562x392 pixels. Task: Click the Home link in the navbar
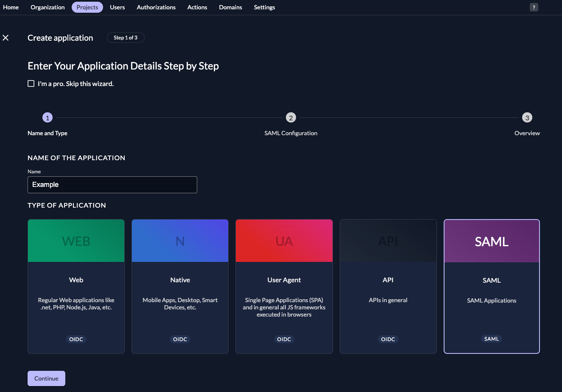[x=11, y=7]
